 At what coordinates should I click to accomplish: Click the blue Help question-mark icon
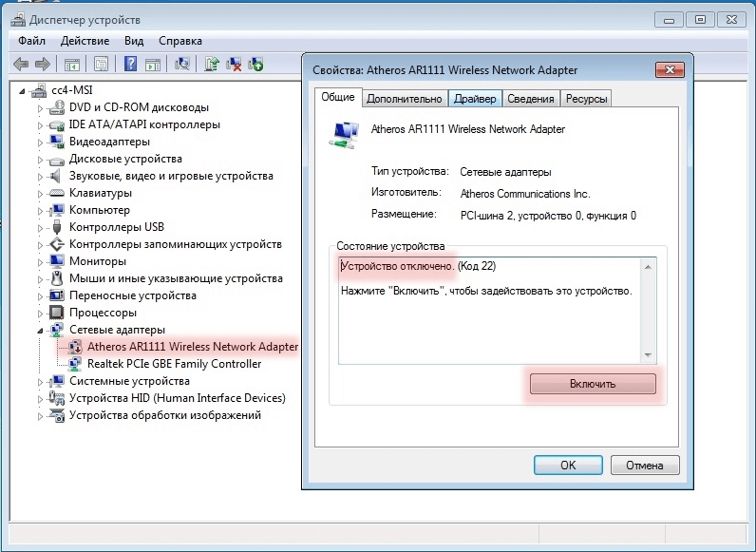click(x=130, y=65)
